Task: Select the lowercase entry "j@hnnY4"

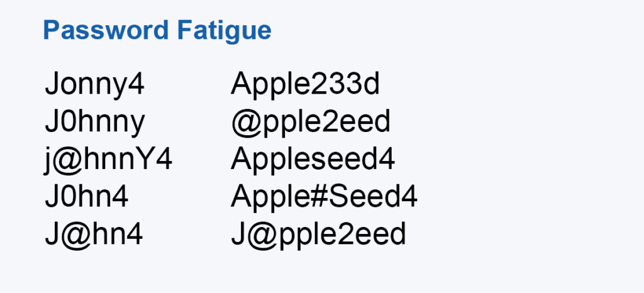Action: click(108, 160)
